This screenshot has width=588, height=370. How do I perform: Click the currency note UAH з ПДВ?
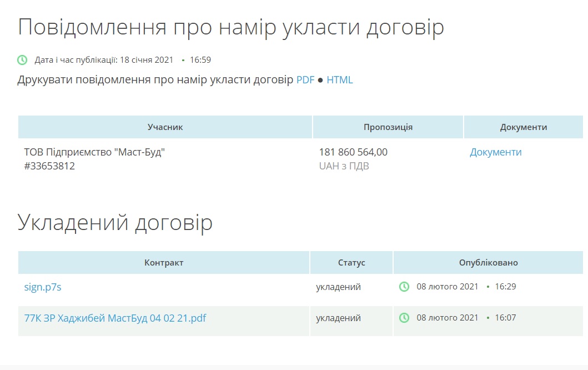344,166
